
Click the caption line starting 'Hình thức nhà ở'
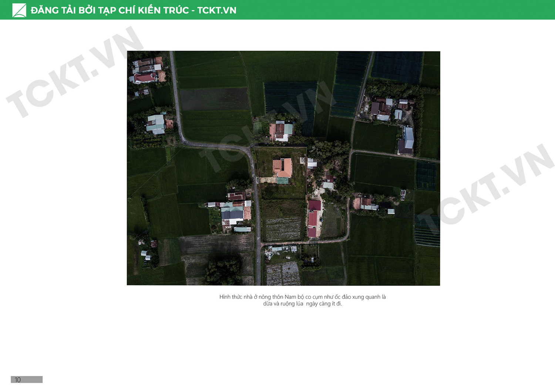click(302, 297)
